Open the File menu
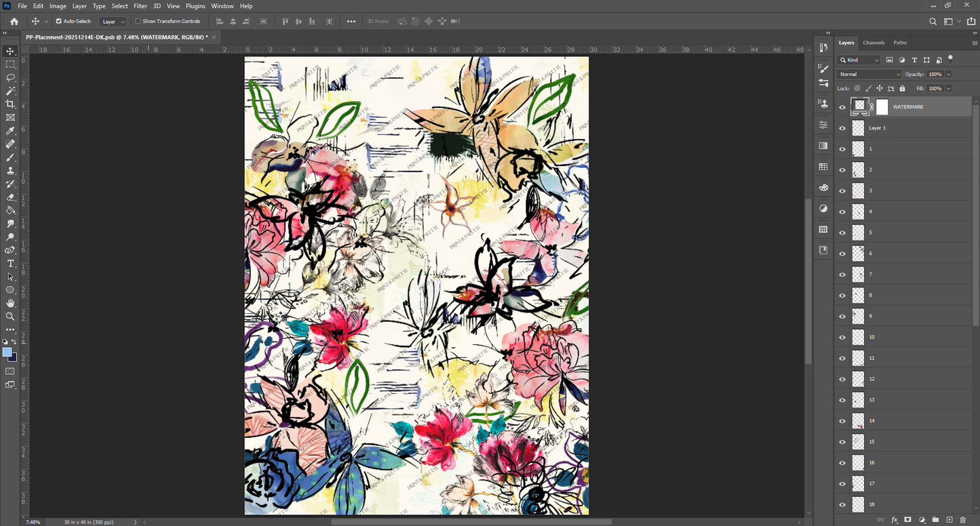Viewport: 980px width, 526px height. [x=22, y=6]
